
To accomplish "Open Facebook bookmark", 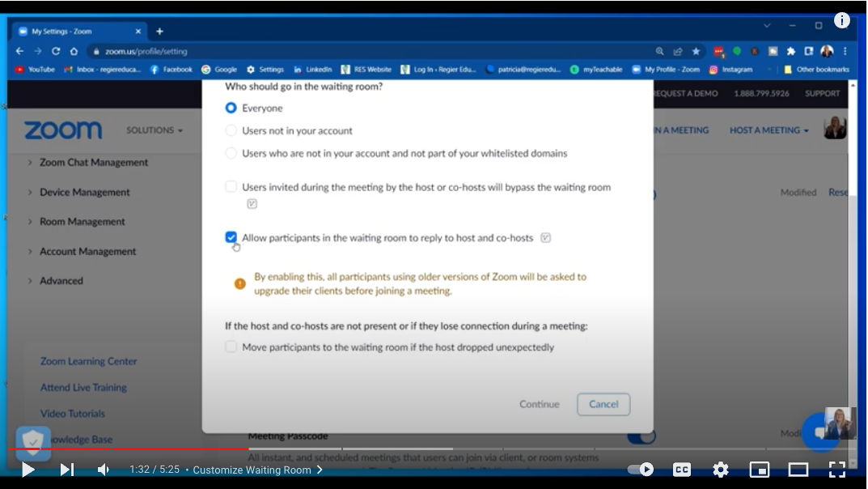I will 171,70.
